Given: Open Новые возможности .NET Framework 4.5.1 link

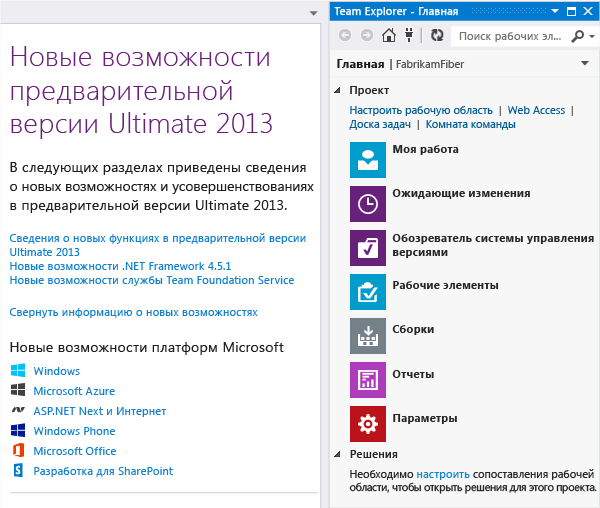Looking at the screenshot, I should [120, 266].
